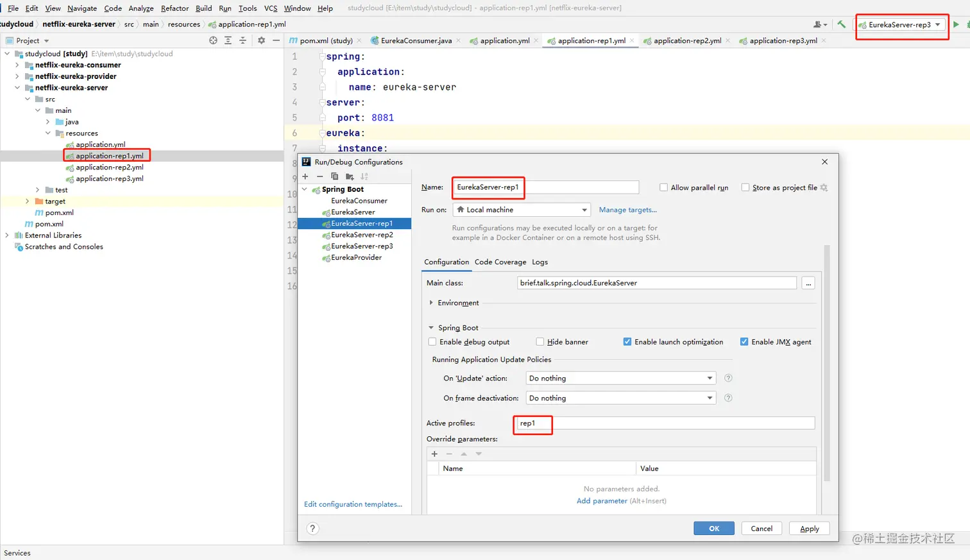Expand the netflix-eureka-consumer module

coord(17,65)
